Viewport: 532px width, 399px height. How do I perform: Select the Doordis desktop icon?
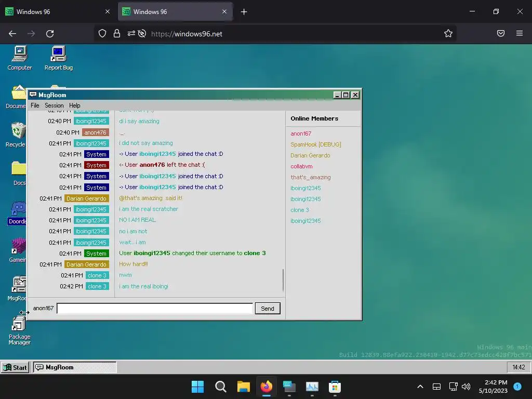point(18,212)
